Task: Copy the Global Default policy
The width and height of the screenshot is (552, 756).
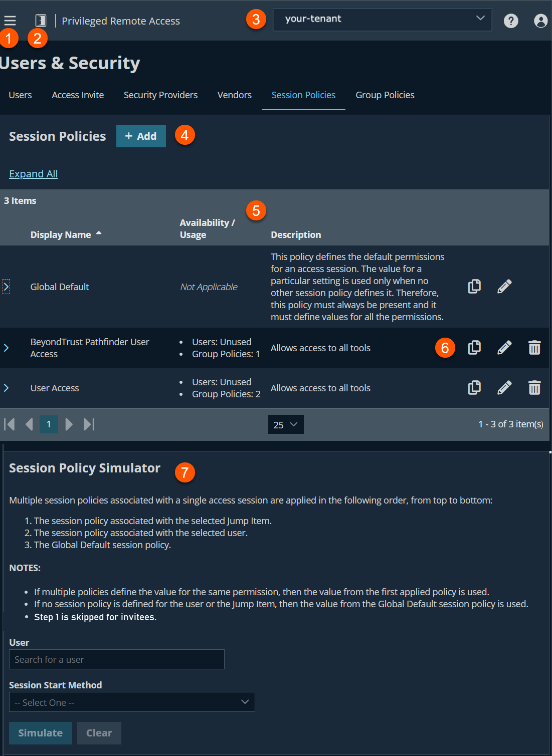Action: coord(474,286)
